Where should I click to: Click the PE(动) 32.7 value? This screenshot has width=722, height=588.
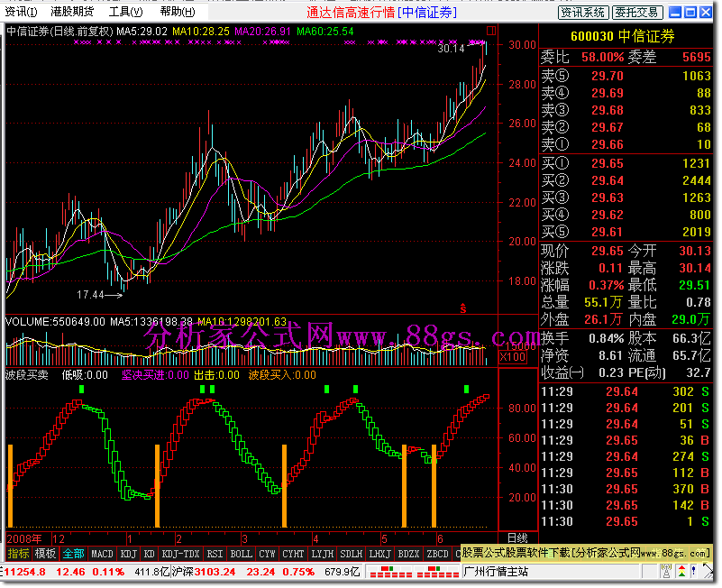coord(699,372)
